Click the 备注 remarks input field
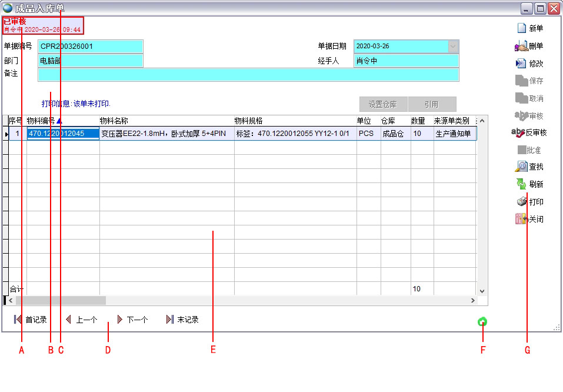 point(248,75)
